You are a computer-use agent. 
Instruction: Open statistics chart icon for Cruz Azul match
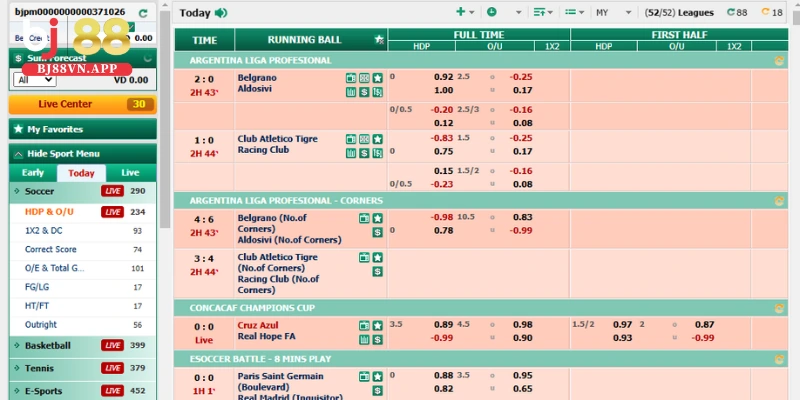pos(364,339)
